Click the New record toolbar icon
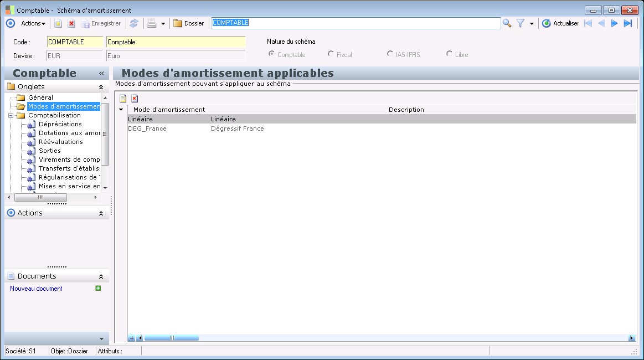Screen dimensions: 644x360 click(58, 23)
